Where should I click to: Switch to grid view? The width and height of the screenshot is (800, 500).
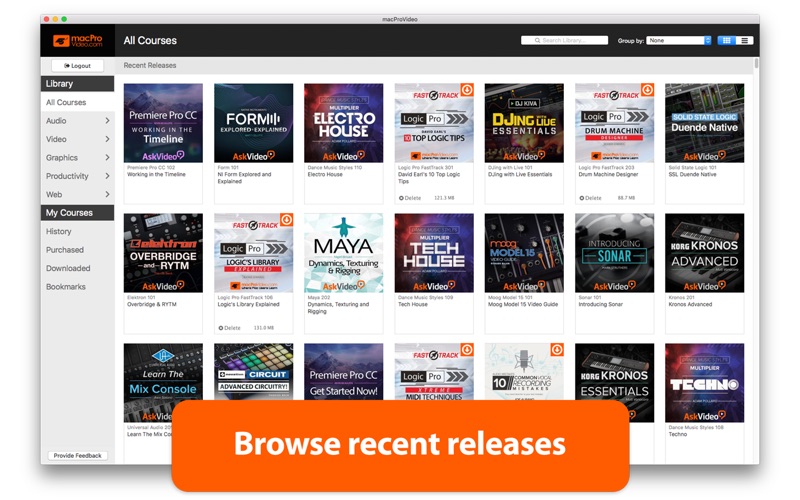(727, 40)
